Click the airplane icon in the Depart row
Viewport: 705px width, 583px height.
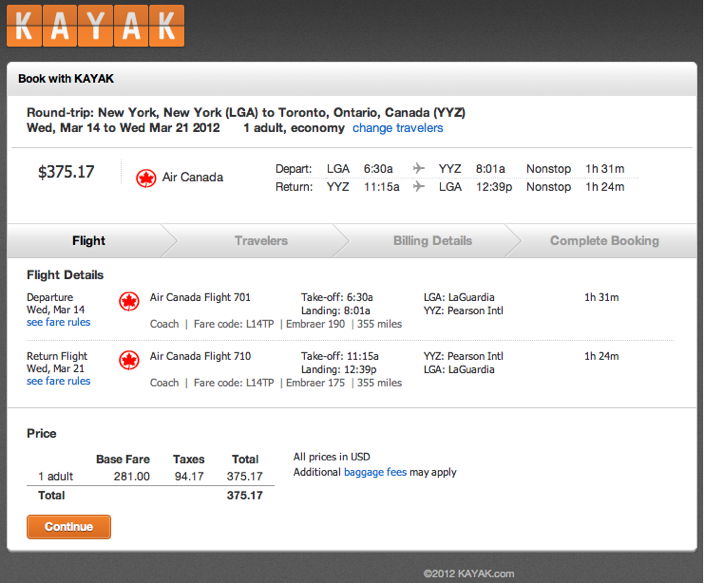419,169
